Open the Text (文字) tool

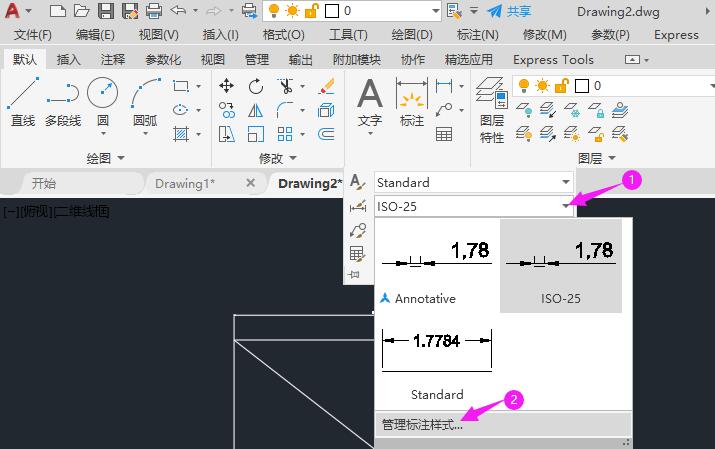coord(370,101)
